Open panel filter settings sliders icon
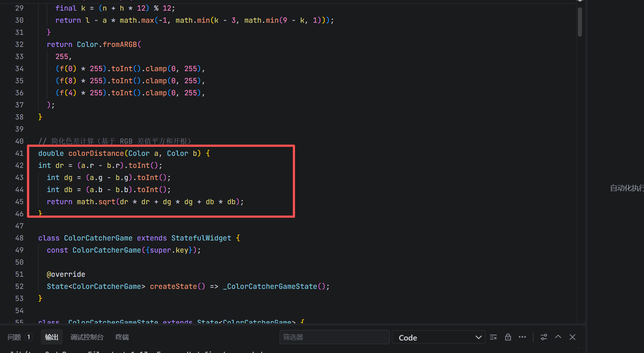This screenshot has width=644, height=353. (x=544, y=337)
